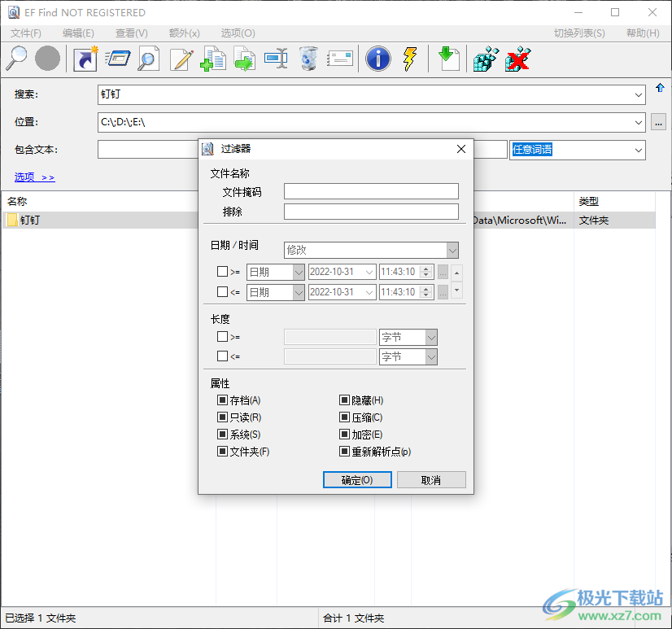Click the edit file pencil icon
This screenshot has height=629, width=672.
[x=181, y=59]
